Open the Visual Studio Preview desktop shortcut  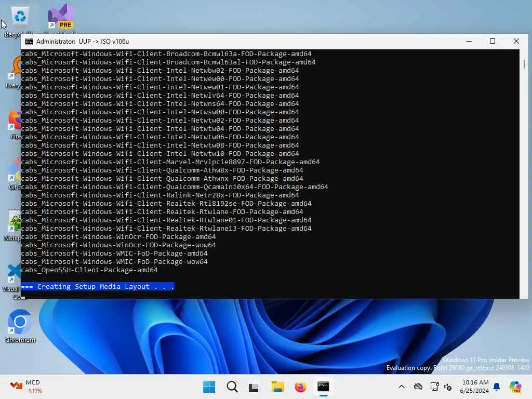[x=61, y=17]
